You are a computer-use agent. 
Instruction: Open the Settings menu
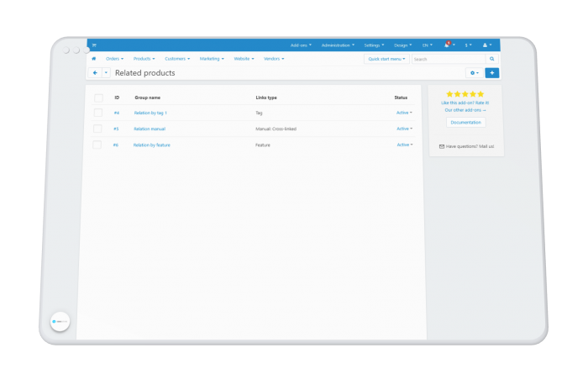tap(374, 45)
